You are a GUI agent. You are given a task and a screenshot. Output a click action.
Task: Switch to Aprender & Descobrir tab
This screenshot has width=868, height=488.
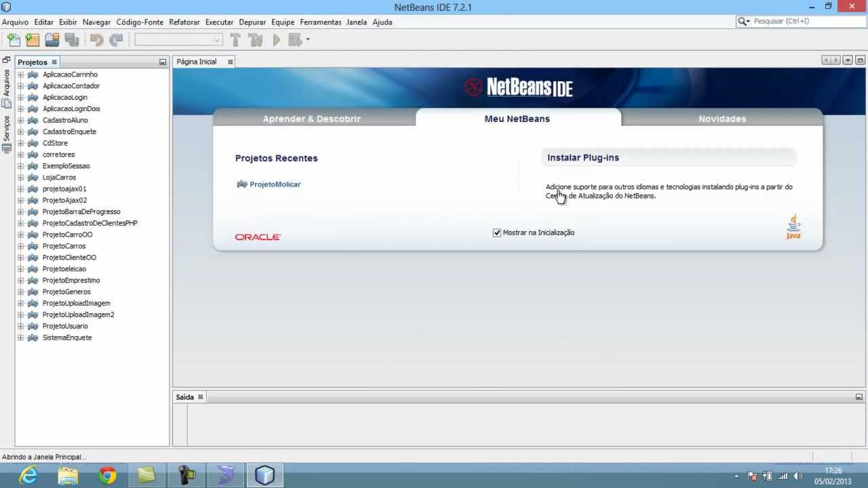click(312, 119)
